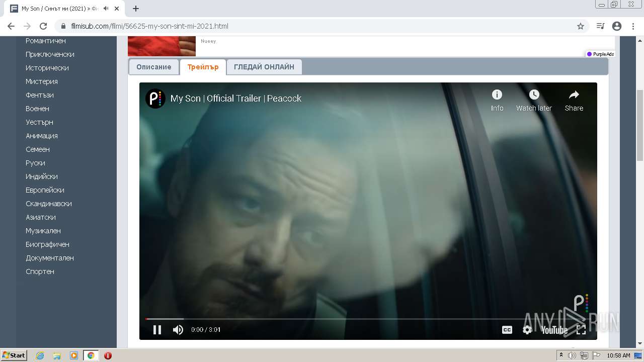Browse the Биографичен genre
644x362 pixels.
tap(47, 244)
